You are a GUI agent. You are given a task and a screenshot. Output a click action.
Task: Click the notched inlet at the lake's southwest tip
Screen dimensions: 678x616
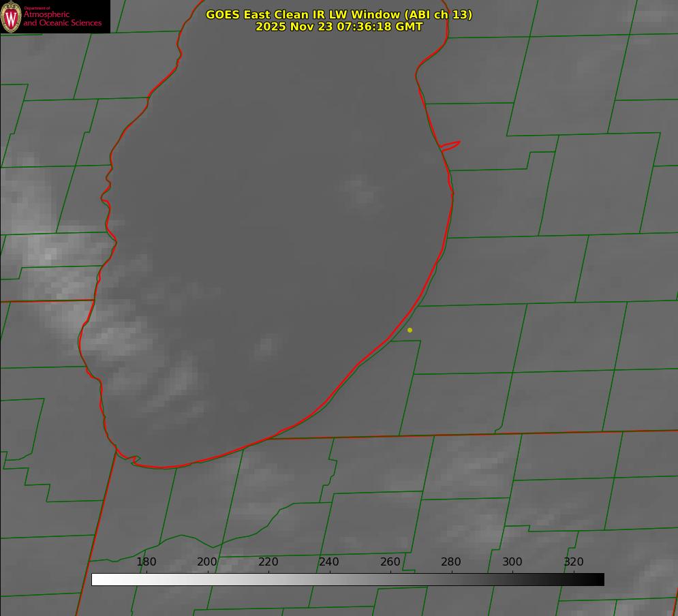(x=134, y=460)
